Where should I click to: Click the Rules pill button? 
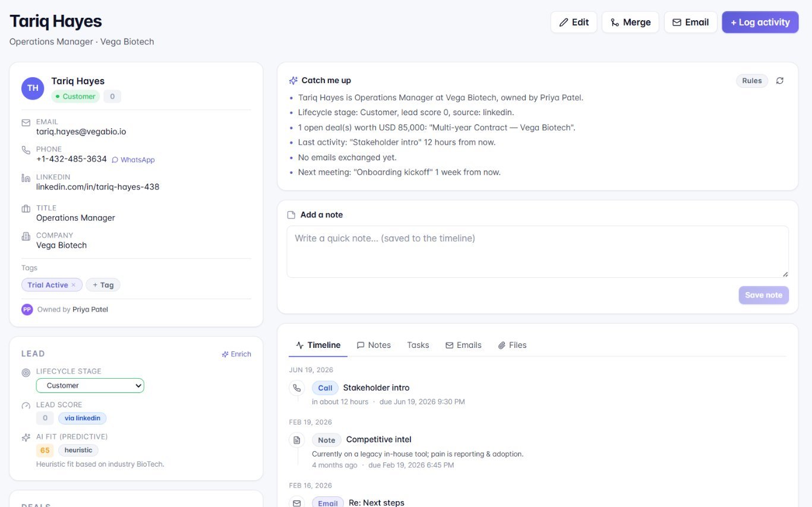click(752, 81)
